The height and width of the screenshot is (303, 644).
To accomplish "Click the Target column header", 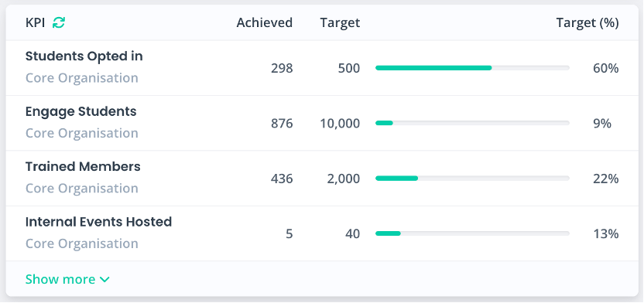I will pyautogui.click(x=340, y=23).
